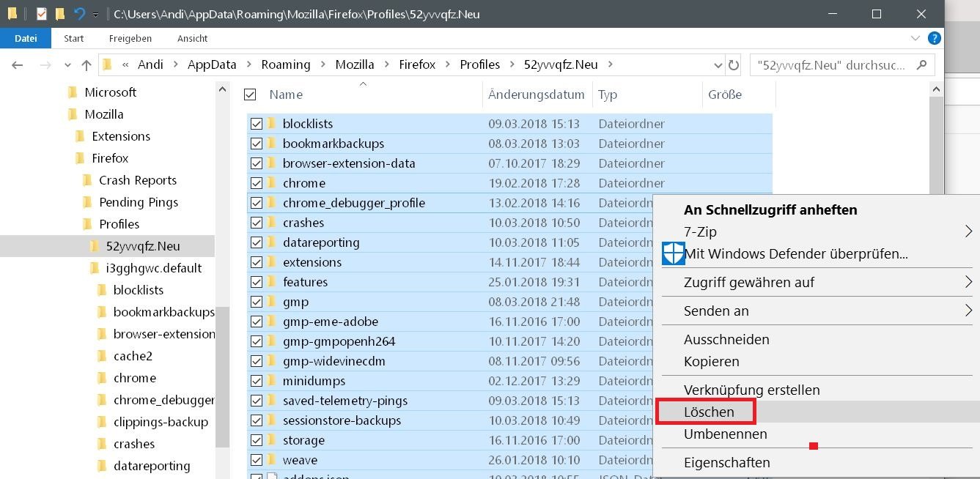Open the quick access toolbar customize dropdown
This screenshot has width=980, height=479.
point(95,15)
